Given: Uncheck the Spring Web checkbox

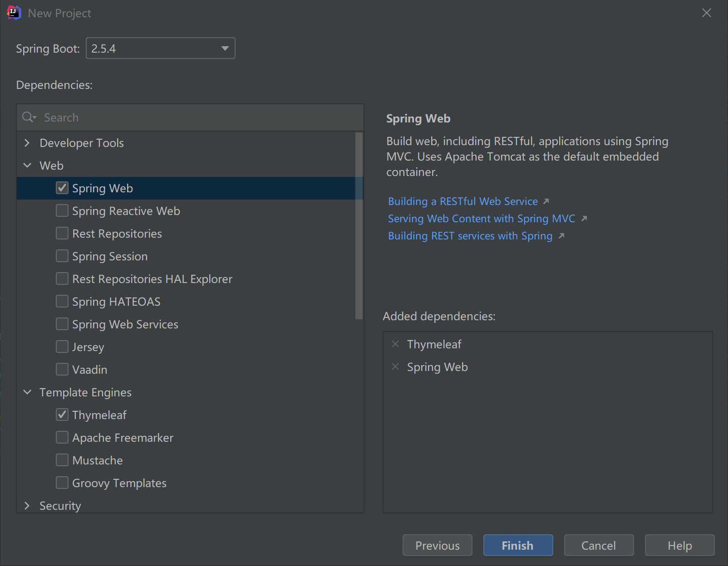Looking at the screenshot, I should pos(62,188).
